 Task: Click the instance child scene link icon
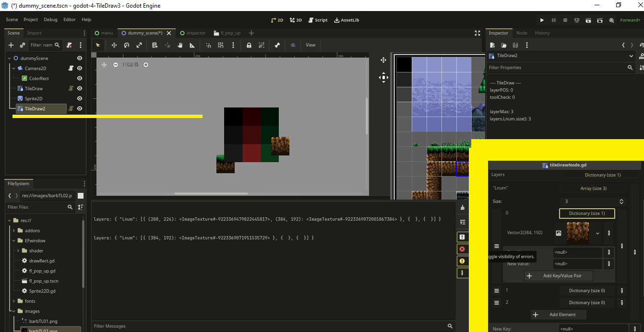(x=23, y=45)
